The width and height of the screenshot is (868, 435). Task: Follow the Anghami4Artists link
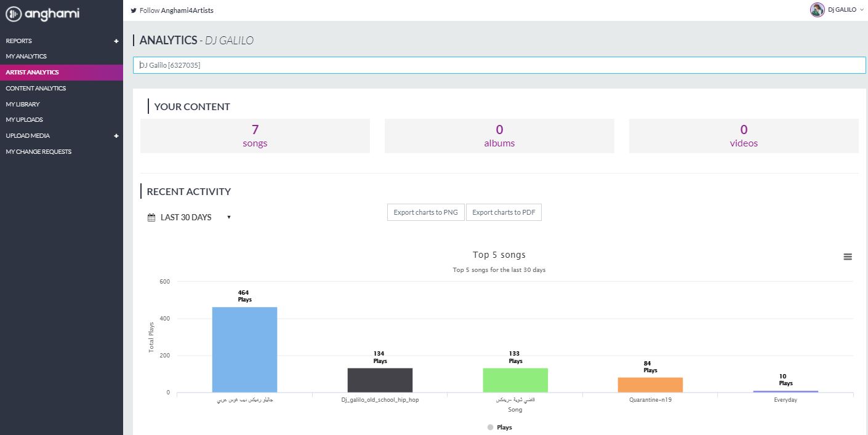click(187, 10)
